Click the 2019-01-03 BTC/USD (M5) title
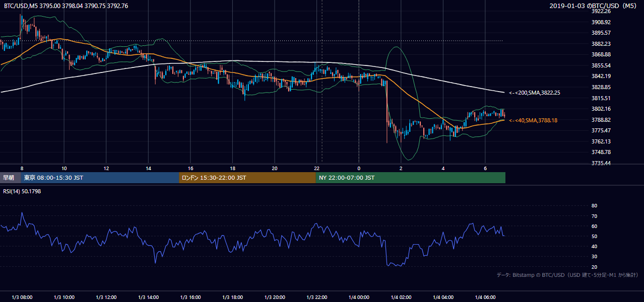 [x=594, y=6]
